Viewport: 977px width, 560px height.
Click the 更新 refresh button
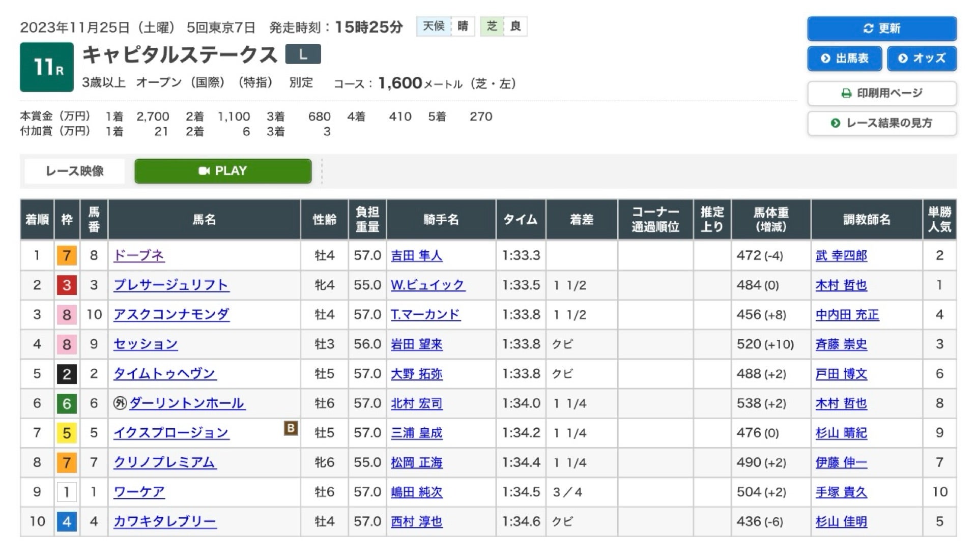coord(881,28)
